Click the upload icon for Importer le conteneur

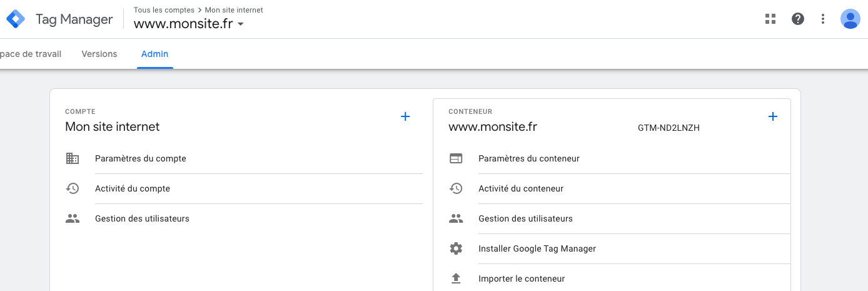(456, 278)
